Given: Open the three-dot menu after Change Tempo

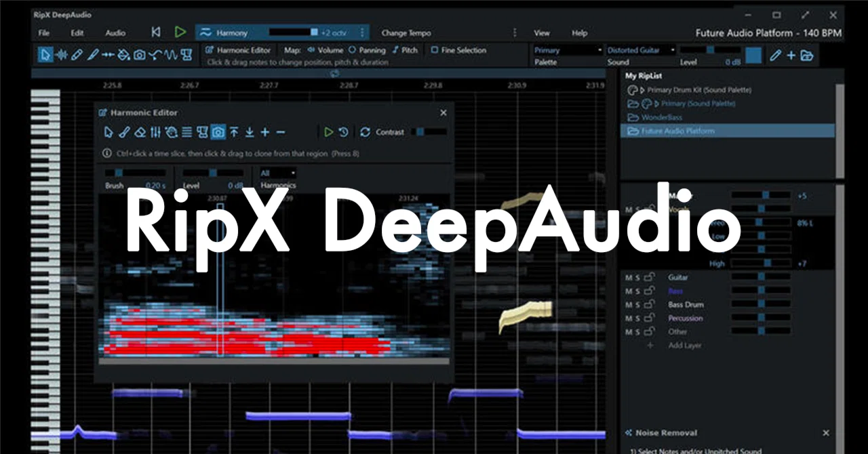Looking at the screenshot, I should tap(514, 33).
